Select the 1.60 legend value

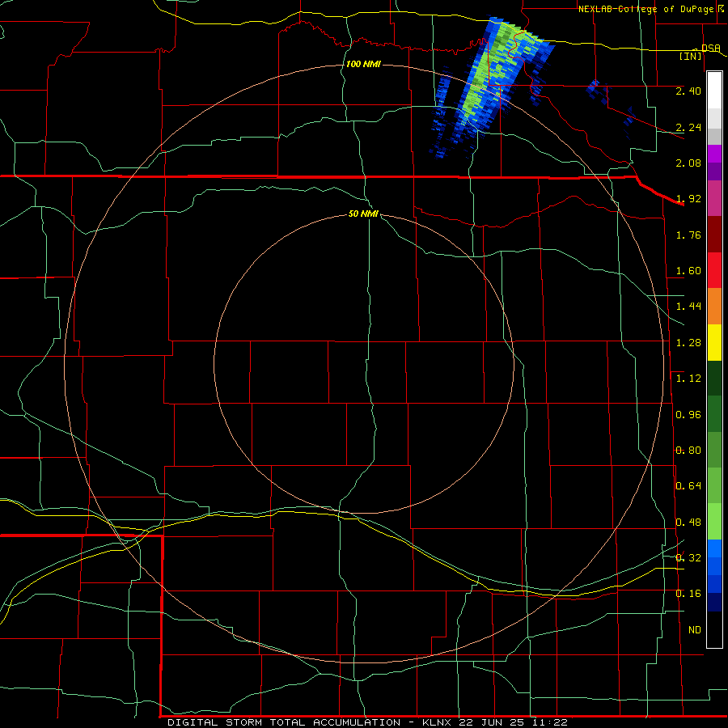pos(688,271)
